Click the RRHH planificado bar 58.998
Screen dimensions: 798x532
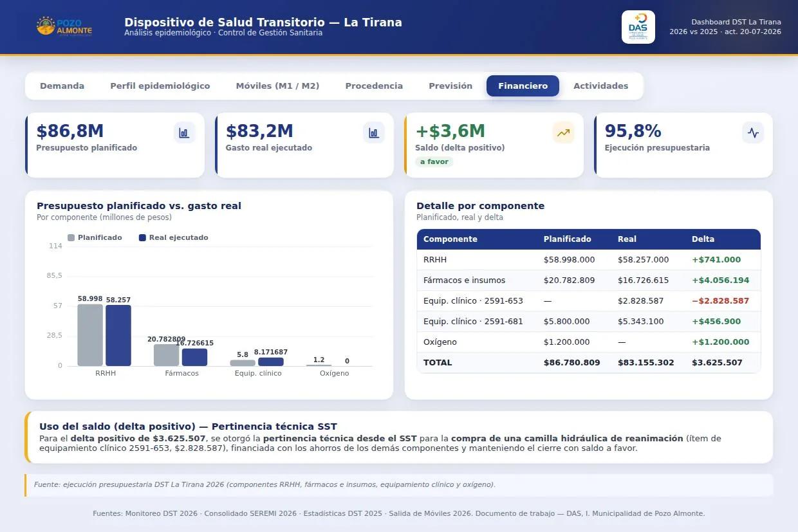click(90, 335)
